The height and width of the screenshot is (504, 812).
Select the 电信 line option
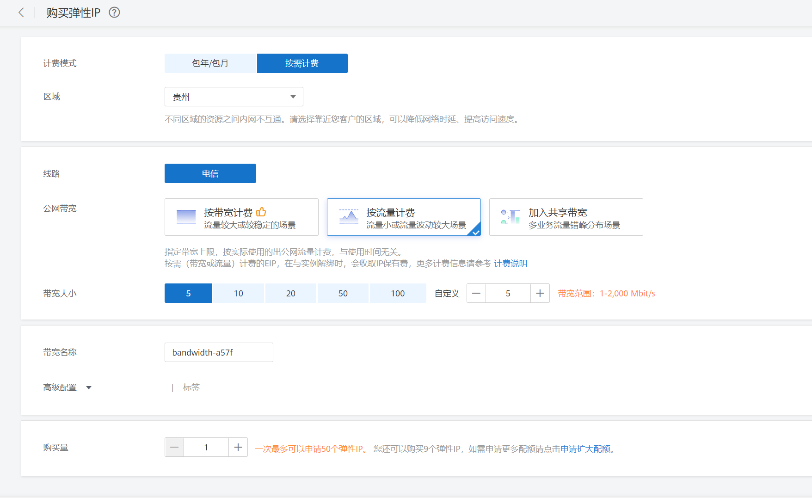coord(210,173)
